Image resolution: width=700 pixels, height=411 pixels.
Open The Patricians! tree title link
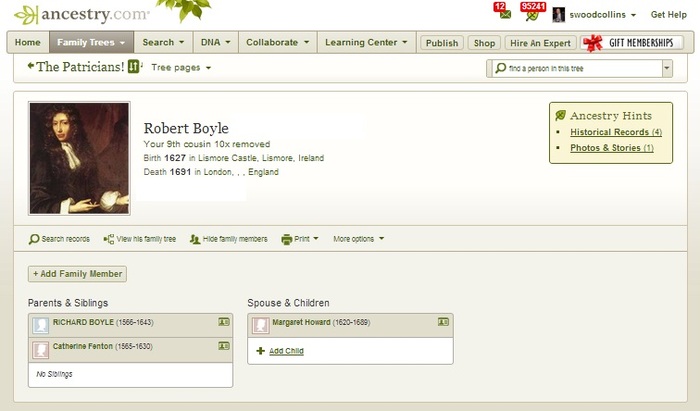(80, 67)
